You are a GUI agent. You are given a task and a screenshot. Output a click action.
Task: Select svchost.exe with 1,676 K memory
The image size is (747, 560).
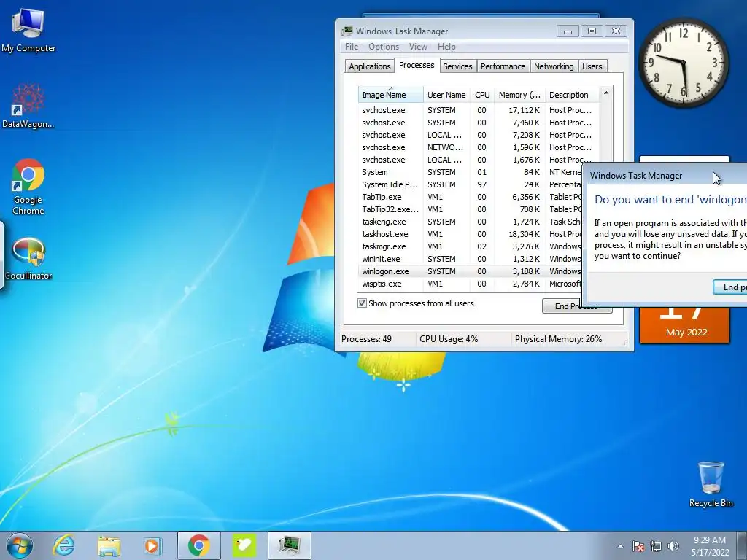pos(479,160)
